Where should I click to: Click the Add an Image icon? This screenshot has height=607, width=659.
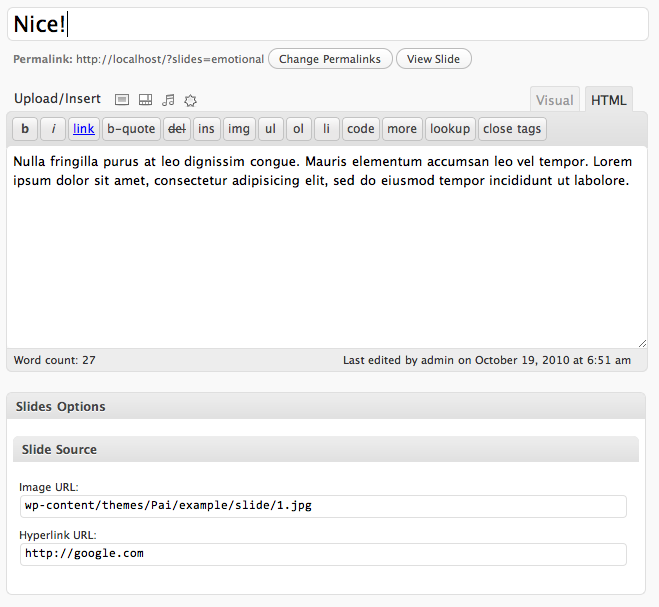[x=122, y=99]
